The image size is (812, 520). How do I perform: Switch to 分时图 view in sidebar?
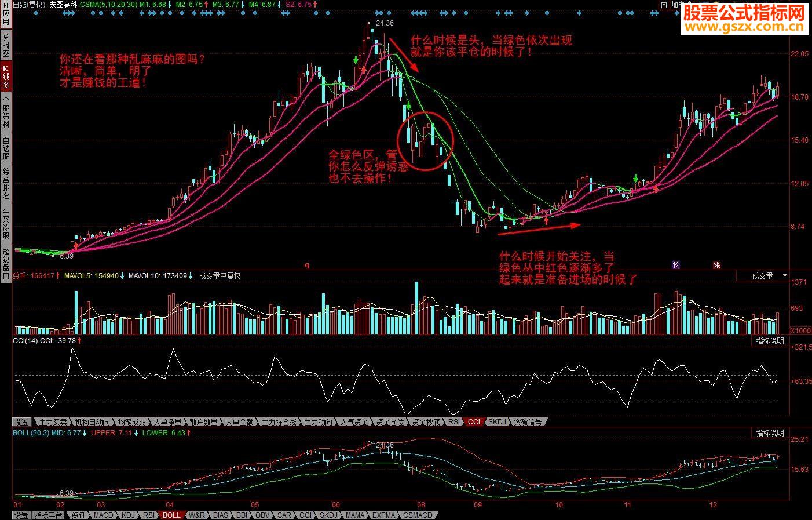coord(6,45)
